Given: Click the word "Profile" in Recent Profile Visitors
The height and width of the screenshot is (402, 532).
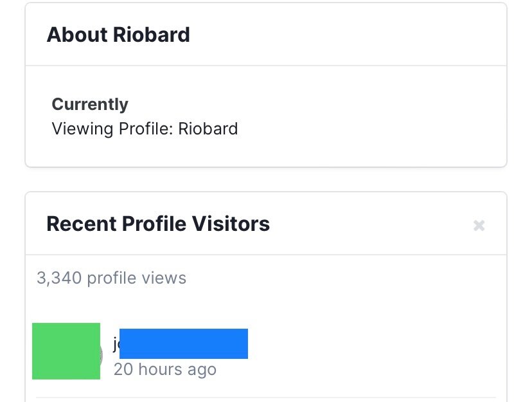Looking at the screenshot, I should point(154,224).
